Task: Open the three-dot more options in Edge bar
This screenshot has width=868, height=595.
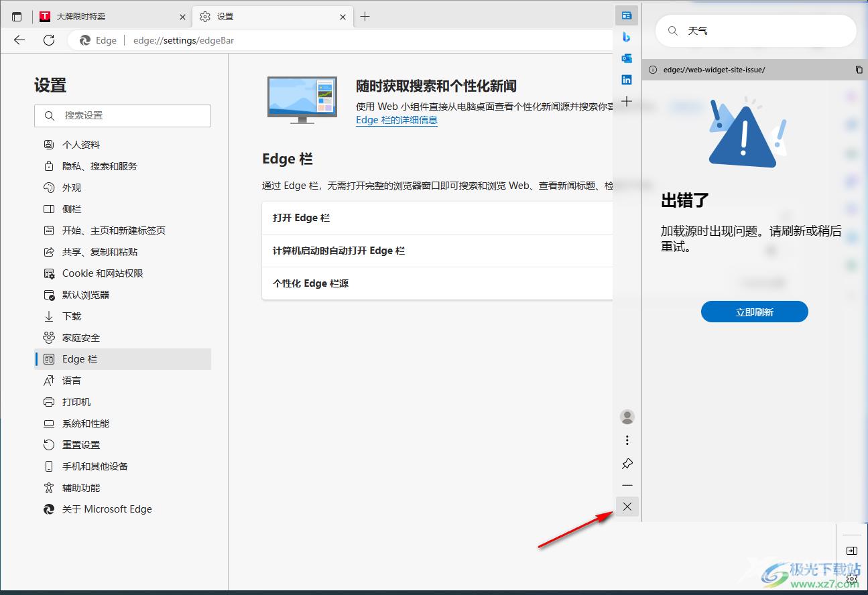Action: click(x=627, y=440)
